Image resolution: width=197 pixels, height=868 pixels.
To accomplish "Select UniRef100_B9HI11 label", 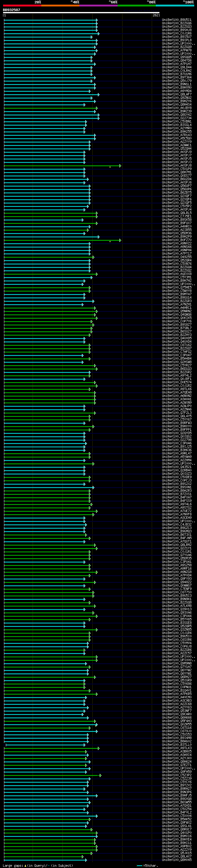I will (x=177, y=843).
